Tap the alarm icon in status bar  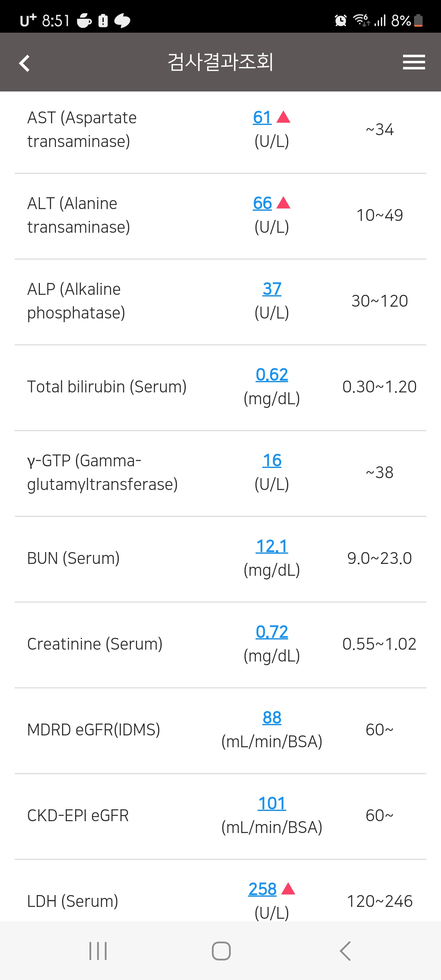(x=341, y=20)
